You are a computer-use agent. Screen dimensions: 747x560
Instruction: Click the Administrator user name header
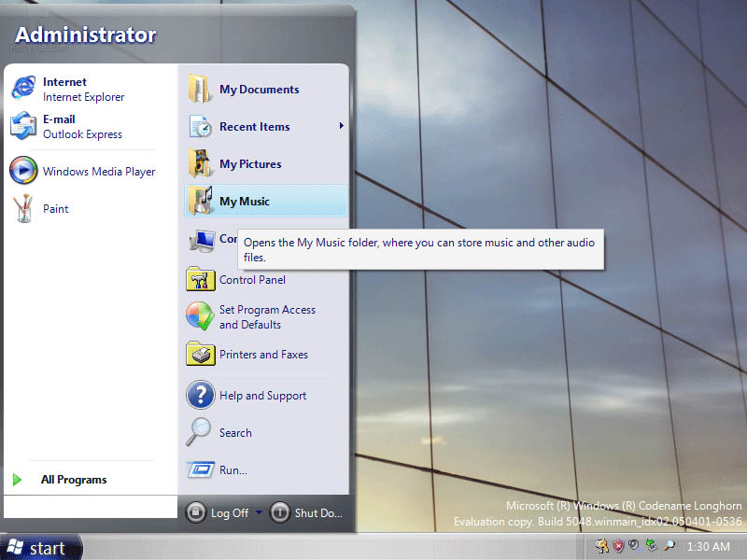click(86, 35)
